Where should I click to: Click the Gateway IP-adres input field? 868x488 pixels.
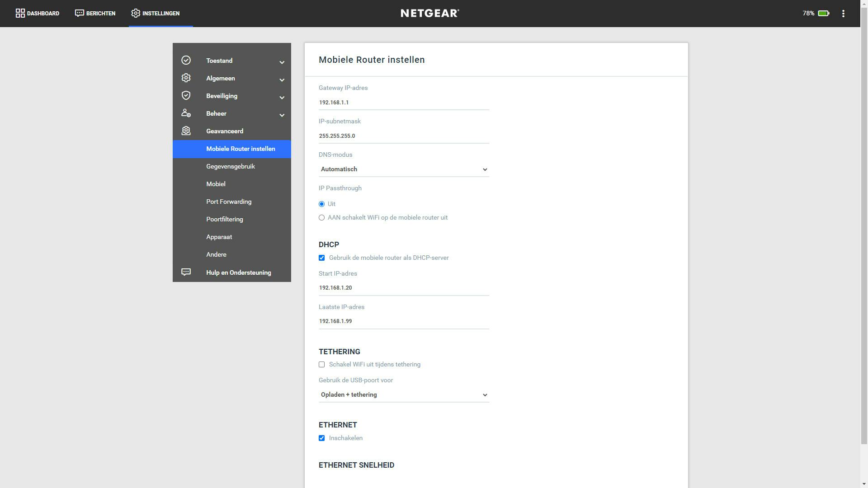point(403,103)
